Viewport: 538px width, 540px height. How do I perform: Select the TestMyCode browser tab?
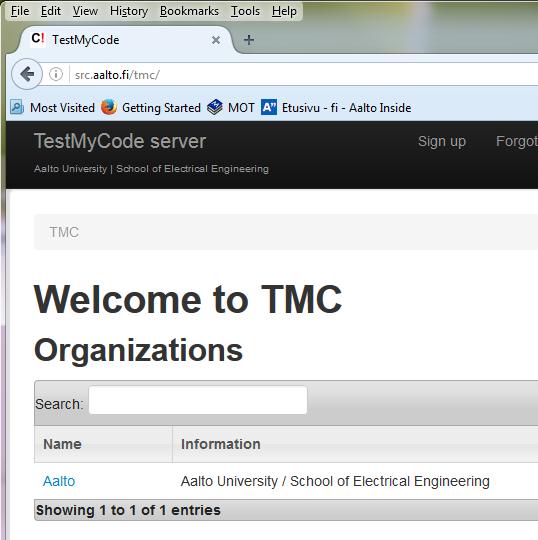point(126,40)
